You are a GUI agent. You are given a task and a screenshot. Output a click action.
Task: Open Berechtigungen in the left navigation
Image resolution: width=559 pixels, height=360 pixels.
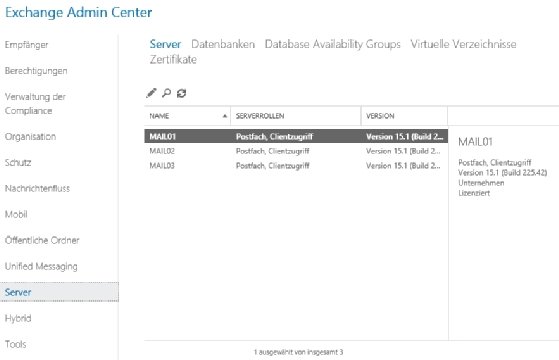click(x=36, y=71)
